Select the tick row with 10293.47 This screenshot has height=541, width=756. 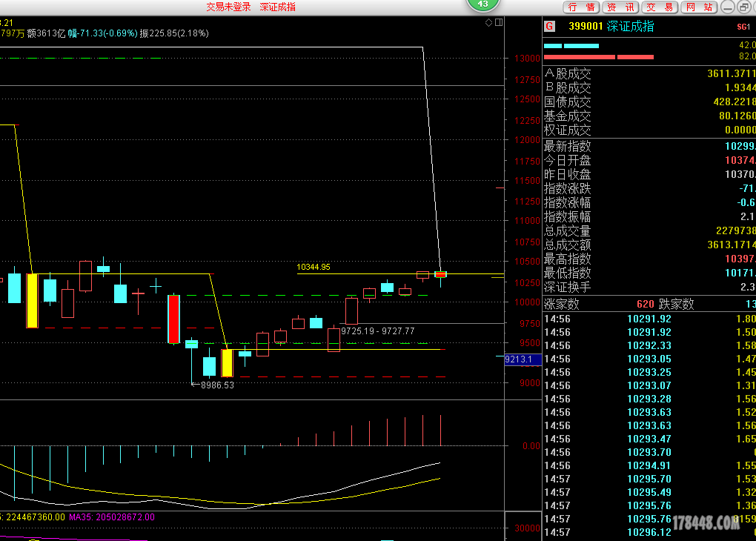click(649, 439)
